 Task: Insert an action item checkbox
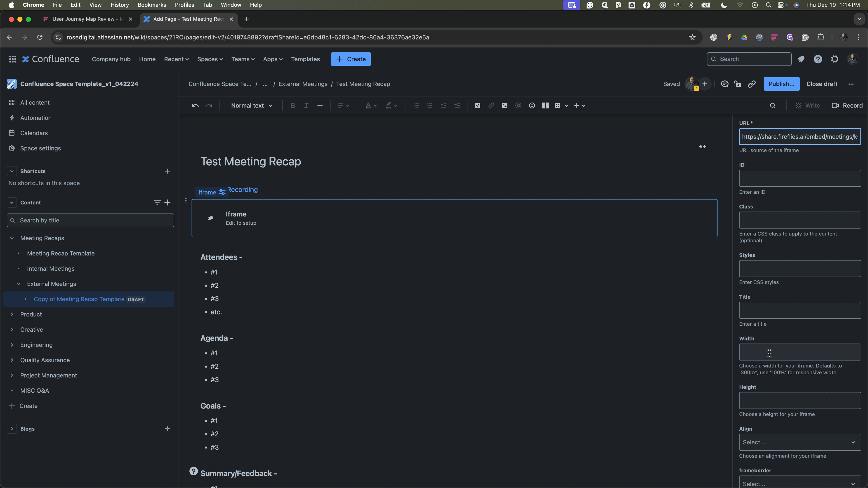(477, 106)
